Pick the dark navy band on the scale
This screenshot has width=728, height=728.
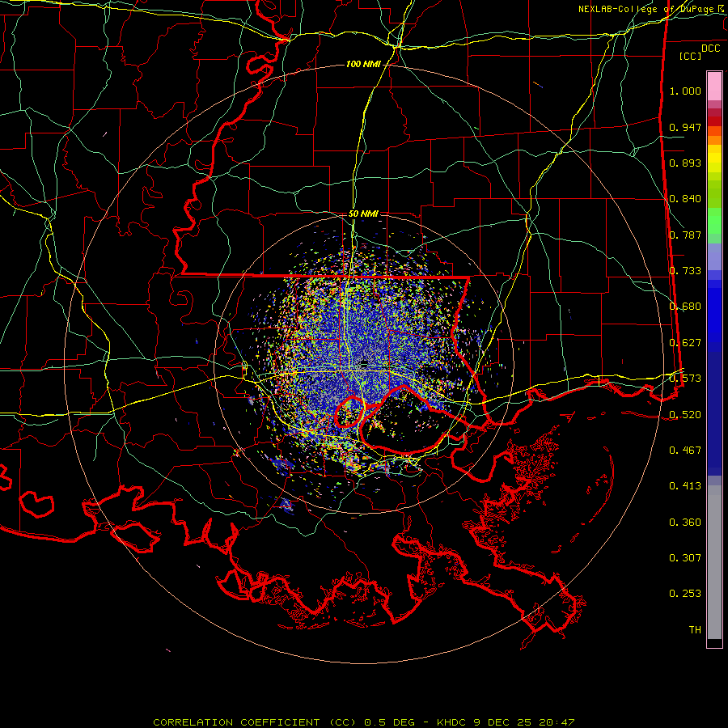pyautogui.click(x=714, y=411)
